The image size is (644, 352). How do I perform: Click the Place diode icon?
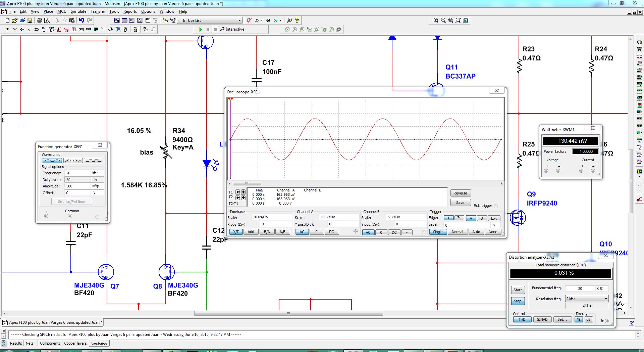click(x=22, y=29)
